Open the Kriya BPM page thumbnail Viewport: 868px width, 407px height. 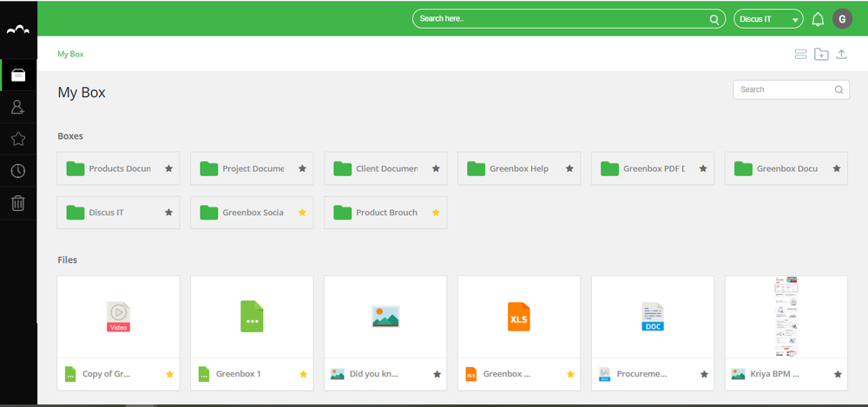[x=786, y=317]
